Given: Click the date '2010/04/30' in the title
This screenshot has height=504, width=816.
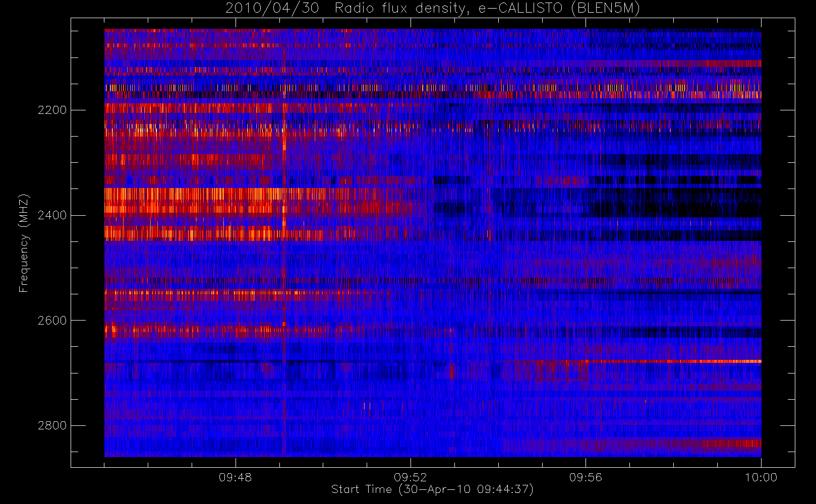Looking at the screenshot, I should tap(272, 9).
